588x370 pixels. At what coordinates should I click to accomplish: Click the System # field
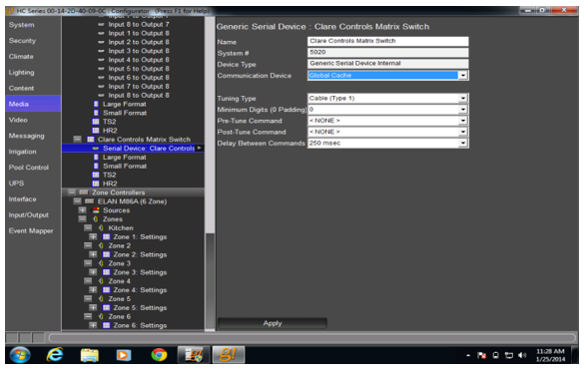(x=387, y=53)
